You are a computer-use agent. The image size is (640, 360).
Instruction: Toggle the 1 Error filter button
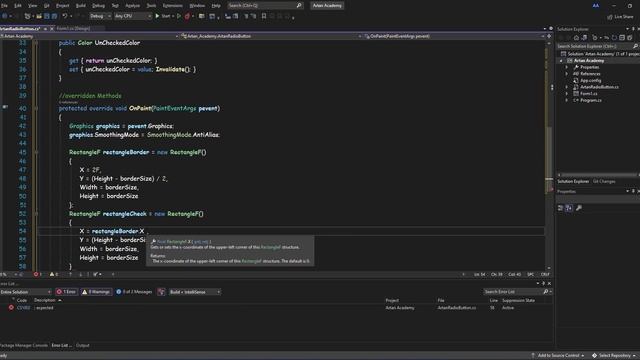click(66, 292)
